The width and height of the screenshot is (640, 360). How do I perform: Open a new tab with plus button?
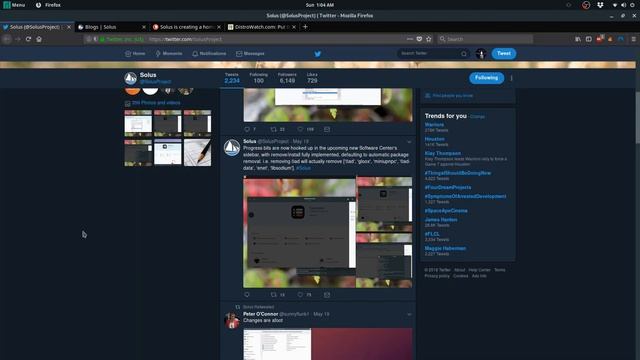click(305, 27)
